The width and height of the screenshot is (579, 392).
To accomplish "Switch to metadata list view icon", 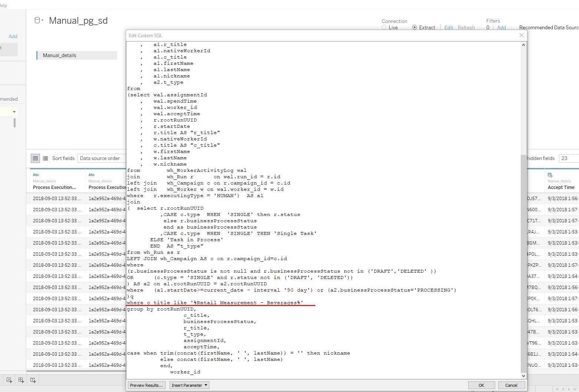I will [x=45, y=158].
